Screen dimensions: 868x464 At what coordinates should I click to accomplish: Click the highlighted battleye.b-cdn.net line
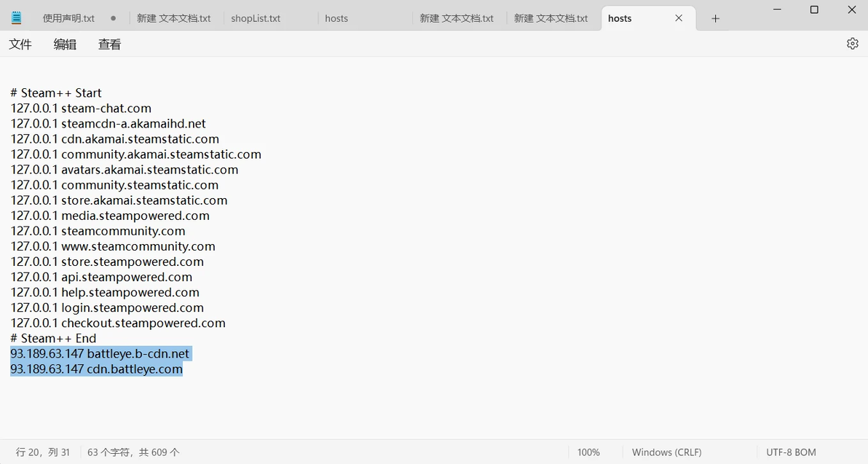point(100,354)
